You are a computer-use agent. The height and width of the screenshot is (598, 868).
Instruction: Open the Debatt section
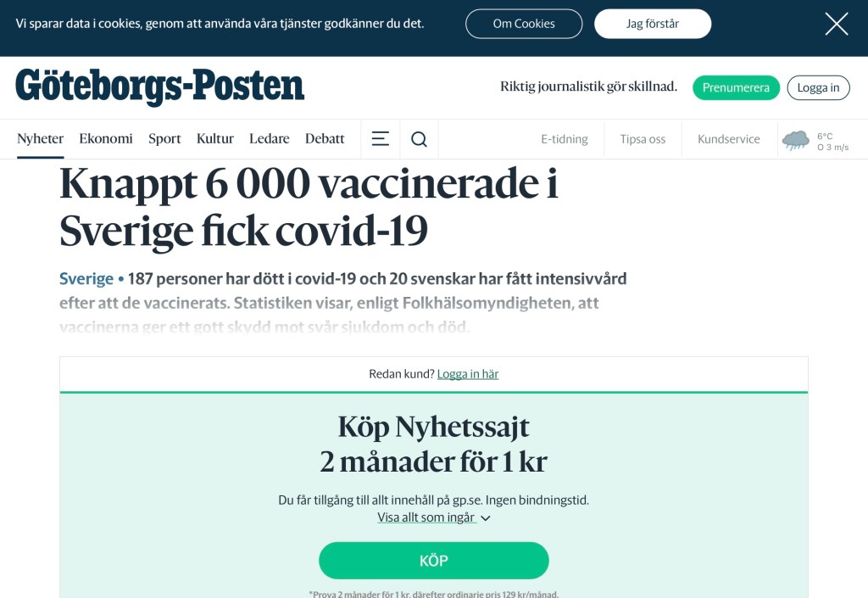coord(325,139)
